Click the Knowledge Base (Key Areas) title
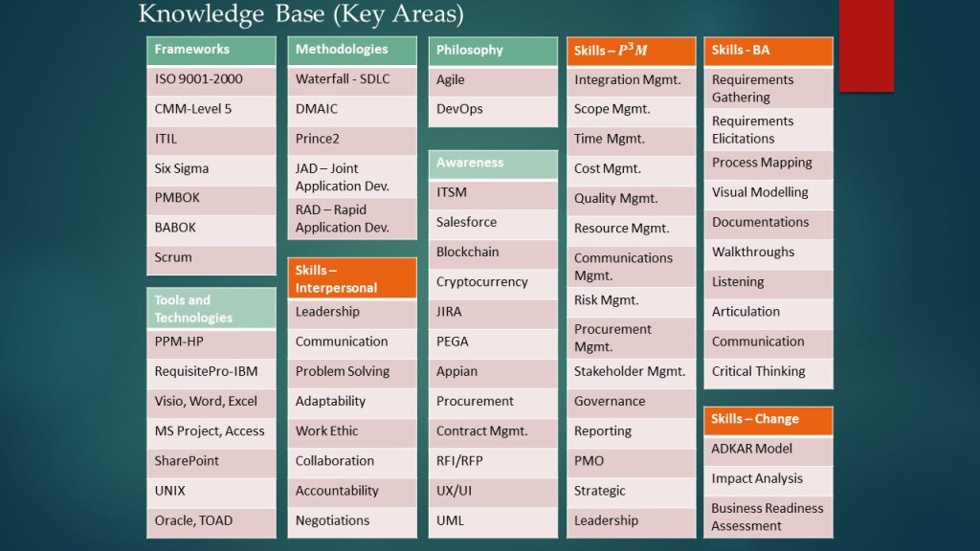Screen dimensions: 980x551 click(301, 14)
